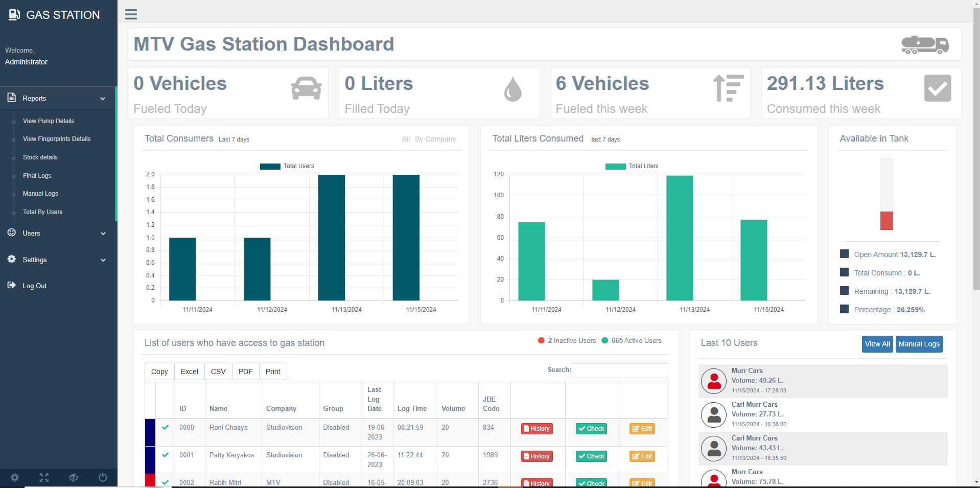Click the red tank level indicator
This screenshot has height=488, width=980.
(886, 221)
